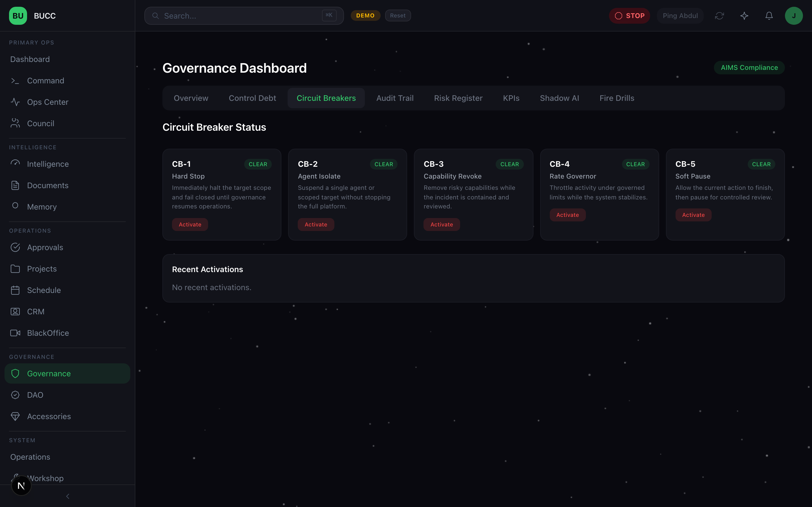Click the Reset button

[x=398, y=16]
